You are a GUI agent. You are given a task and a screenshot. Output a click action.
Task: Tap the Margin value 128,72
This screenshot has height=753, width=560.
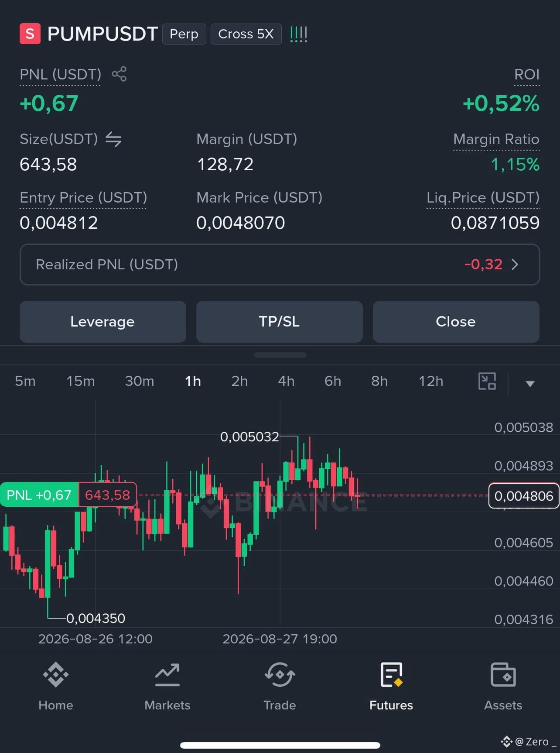point(225,165)
